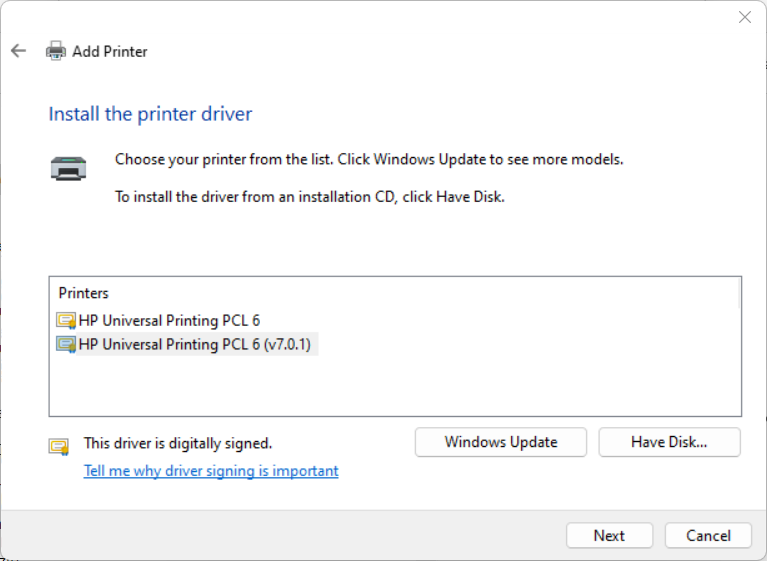Click the icon of the v7.0.1 driver entry
767x561 pixels.
pos(67,344)
